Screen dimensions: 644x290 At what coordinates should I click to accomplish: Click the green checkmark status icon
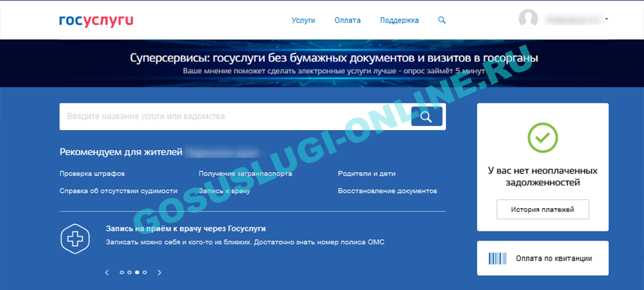click(x=543, y=138)
